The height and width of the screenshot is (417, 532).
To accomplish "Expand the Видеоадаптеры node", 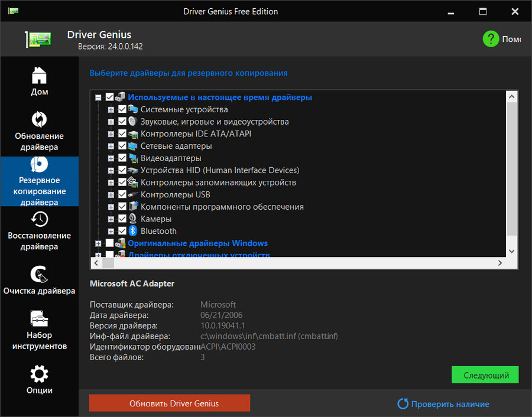I will click(111, 158).
